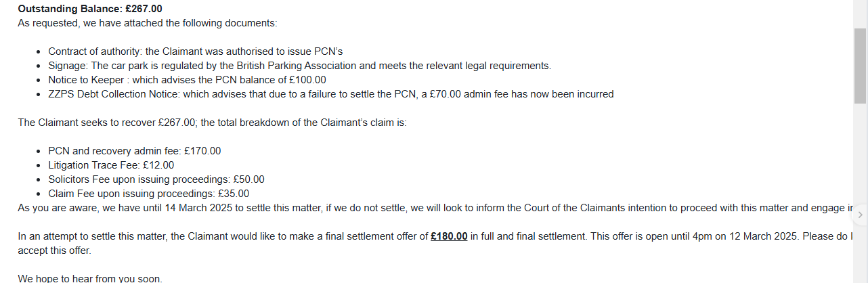Click the ZZPS Debt Collection Notice bullet

point(331,94)
